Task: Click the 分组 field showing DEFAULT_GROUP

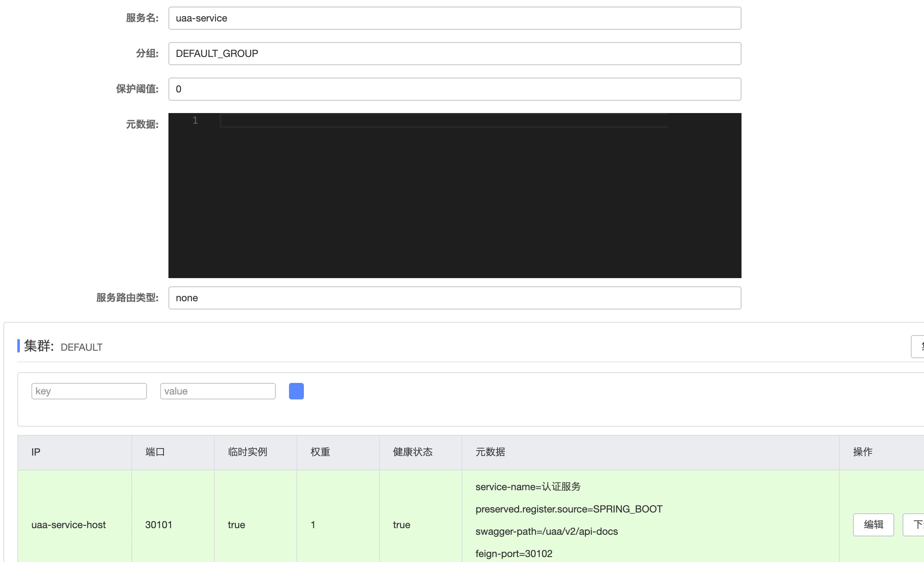Action: point(455,54)
